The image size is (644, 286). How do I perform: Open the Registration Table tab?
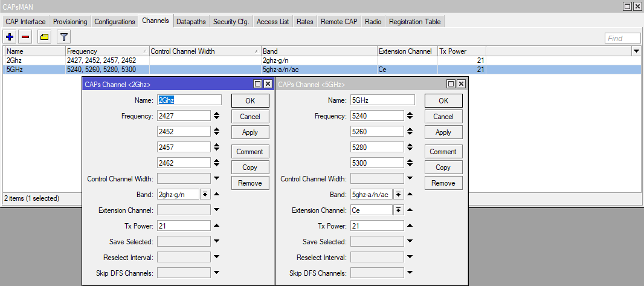pos(414,22)
